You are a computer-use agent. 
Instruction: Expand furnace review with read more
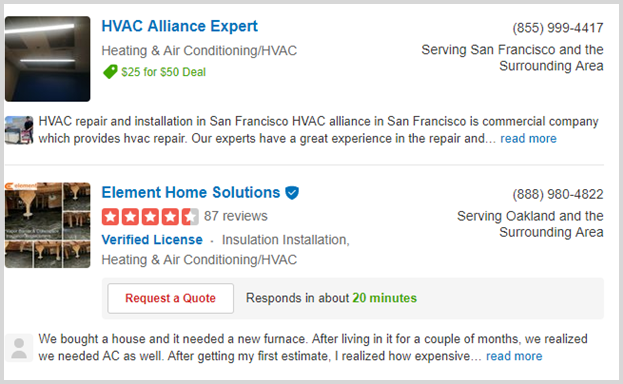coord(514,356)
